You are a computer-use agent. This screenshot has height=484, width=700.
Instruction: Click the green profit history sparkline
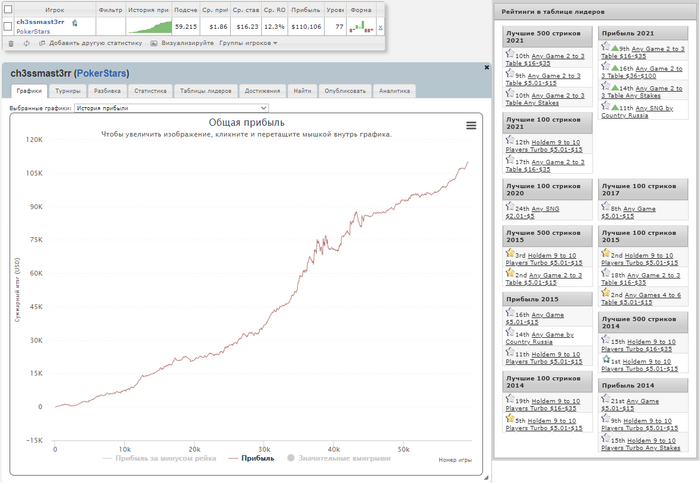point(150,27)
